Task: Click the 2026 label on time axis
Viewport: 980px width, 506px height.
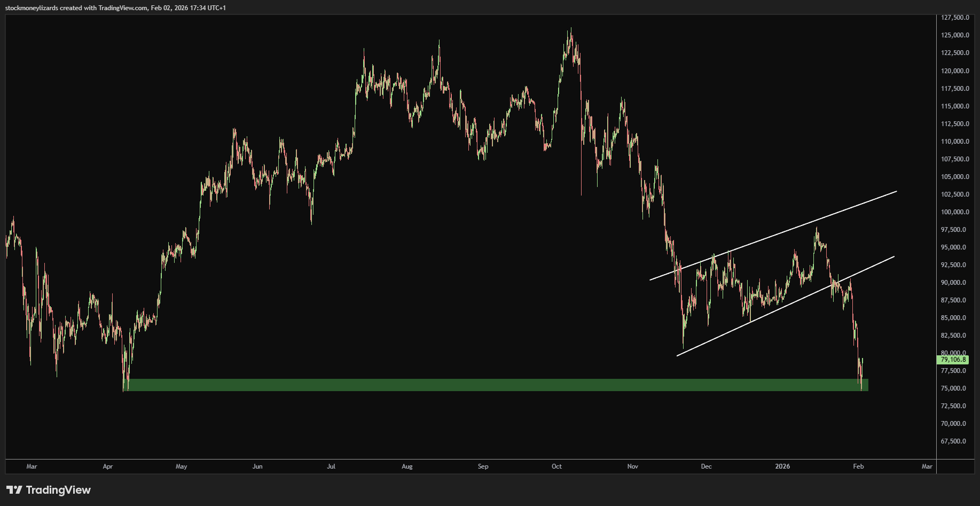Action: [x=782, y=466]
